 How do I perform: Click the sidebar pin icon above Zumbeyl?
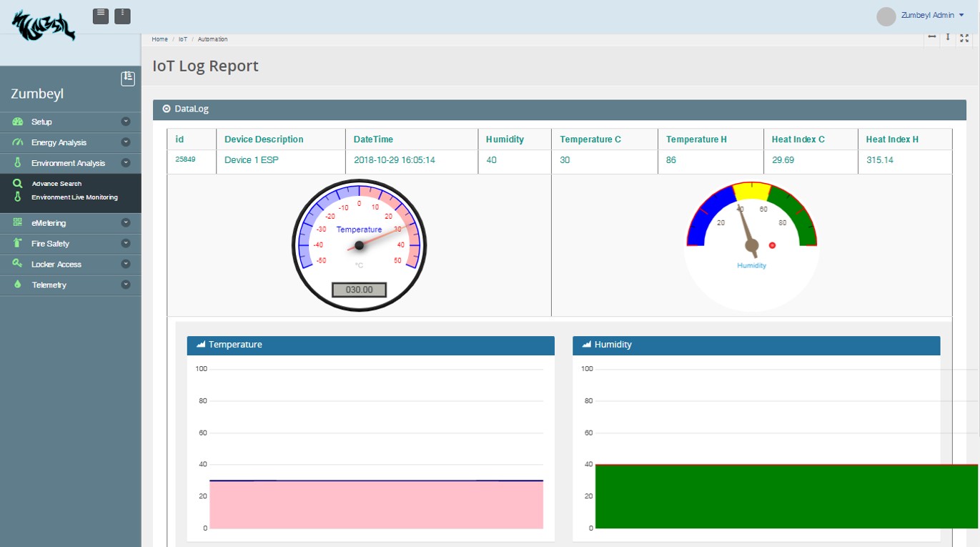click(128, 79)
